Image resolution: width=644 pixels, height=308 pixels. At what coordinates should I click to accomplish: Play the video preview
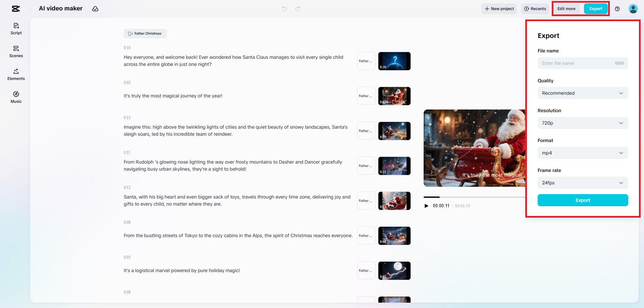tap(426, 206)
